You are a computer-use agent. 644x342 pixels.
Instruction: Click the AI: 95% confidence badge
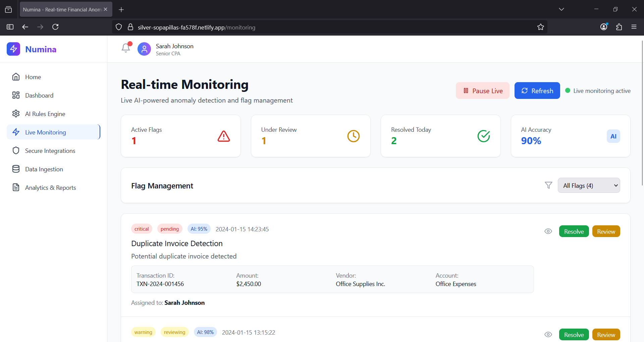tap(199, 229)
